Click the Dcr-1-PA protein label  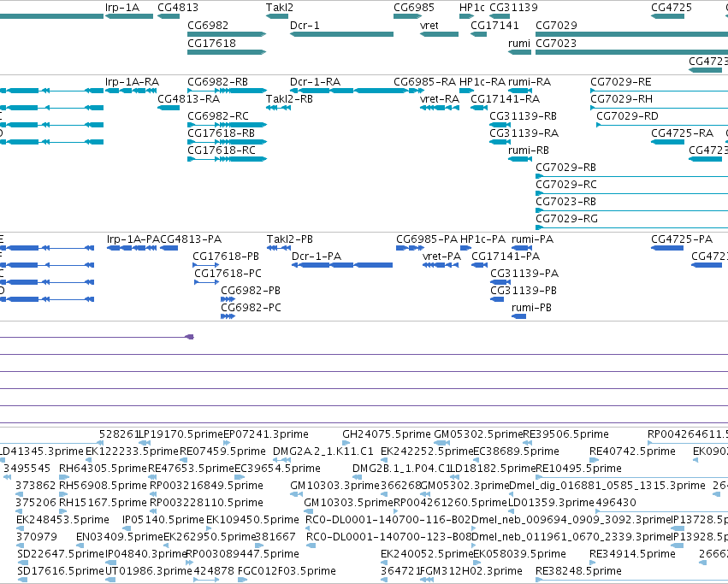point(317,257)
